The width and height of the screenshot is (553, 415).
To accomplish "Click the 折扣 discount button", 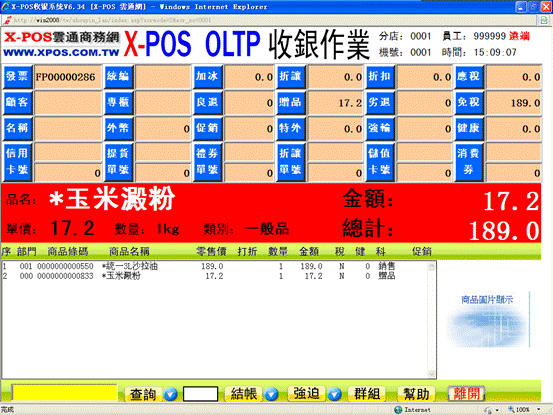I will [x=379, y=77].
